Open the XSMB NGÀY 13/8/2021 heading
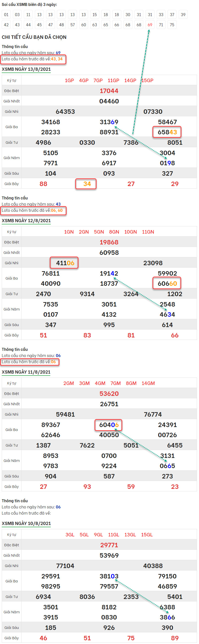The image size is (199, 644). click(26, 69)
